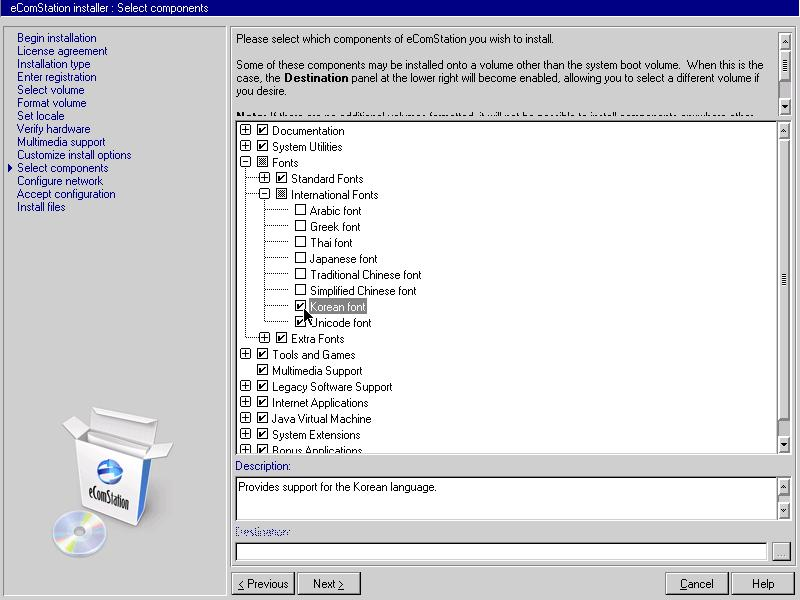Go to Multimedia support step

(x=61, y=142)
